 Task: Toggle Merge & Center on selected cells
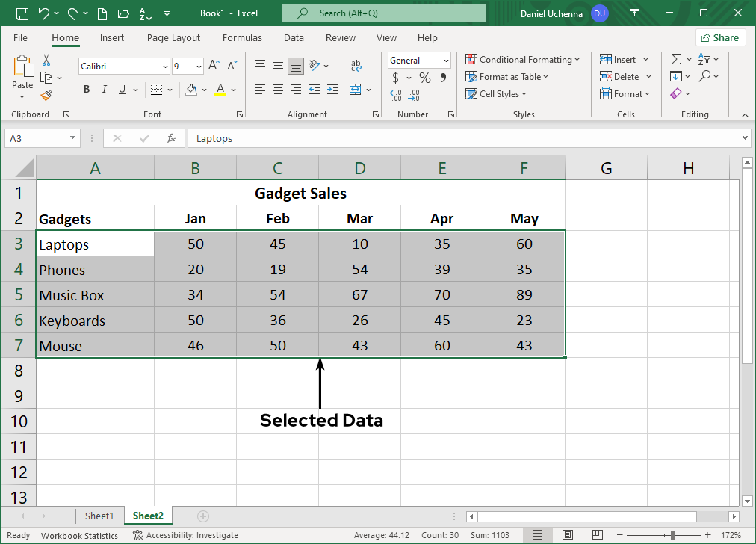[x=356, y=89]
